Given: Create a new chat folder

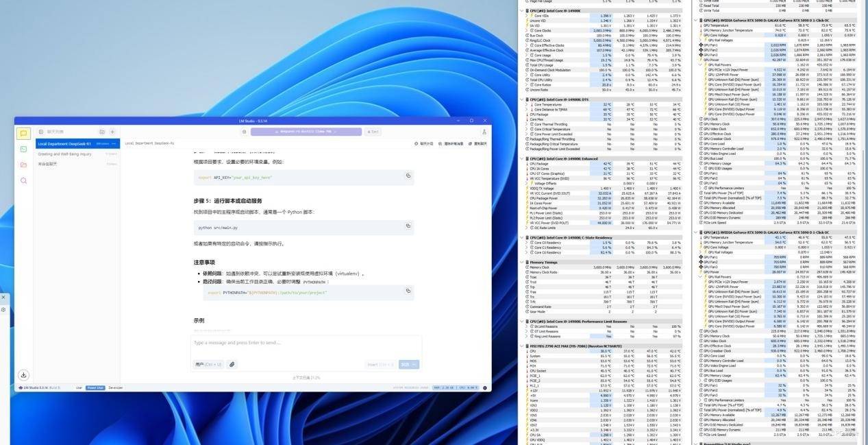Looking at the screenshot, I should [x=102, y=132].
